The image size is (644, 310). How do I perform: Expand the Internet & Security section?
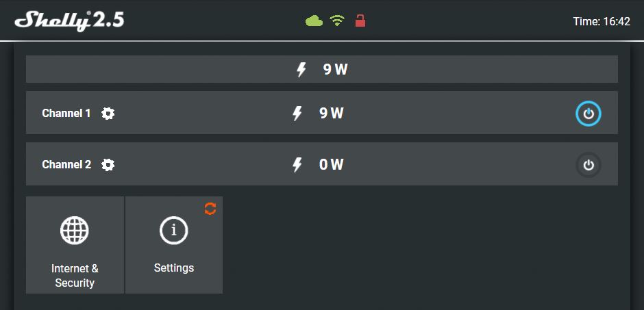pyautogui.click(x=75, y=245)
